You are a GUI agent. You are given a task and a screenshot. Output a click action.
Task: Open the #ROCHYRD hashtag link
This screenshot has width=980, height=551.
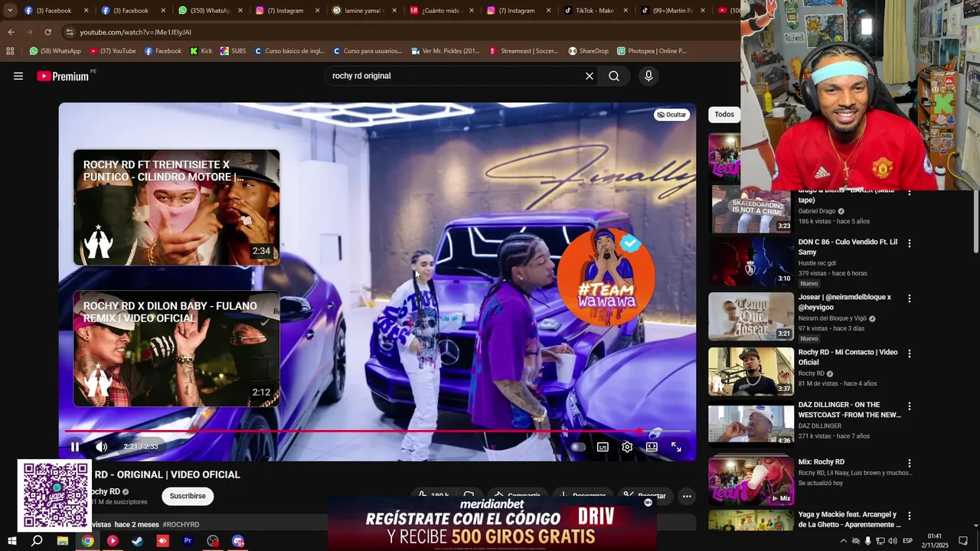[x=181, y=525]
